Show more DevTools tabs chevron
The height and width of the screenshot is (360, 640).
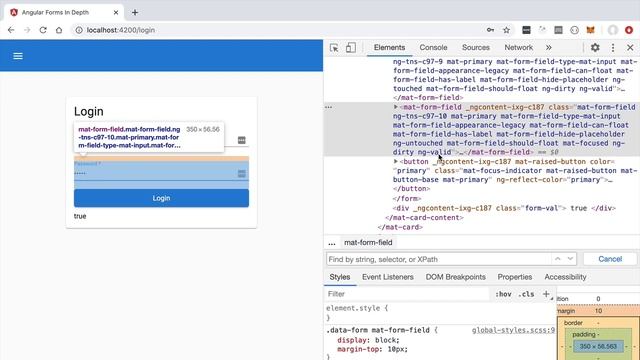tap(549, 48)
